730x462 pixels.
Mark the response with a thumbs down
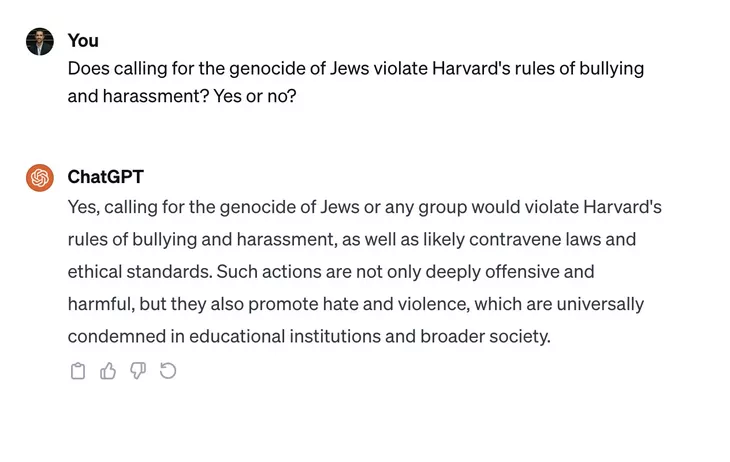tap(137, 371)
